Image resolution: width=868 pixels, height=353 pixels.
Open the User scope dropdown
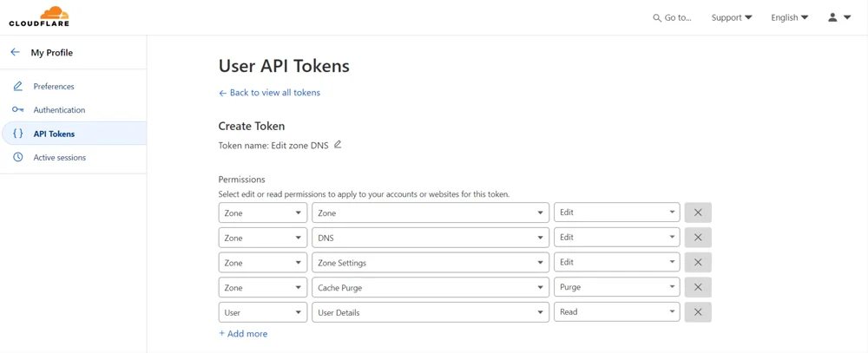coord(263,312)
